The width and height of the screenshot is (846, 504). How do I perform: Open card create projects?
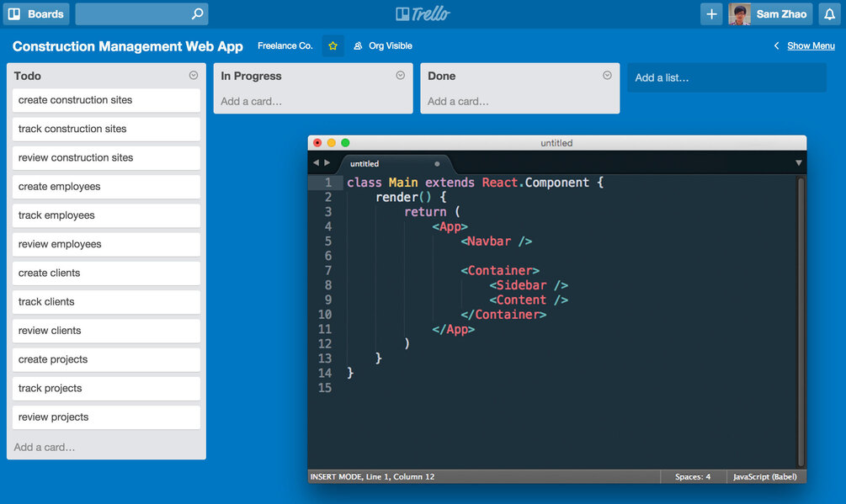106,359
